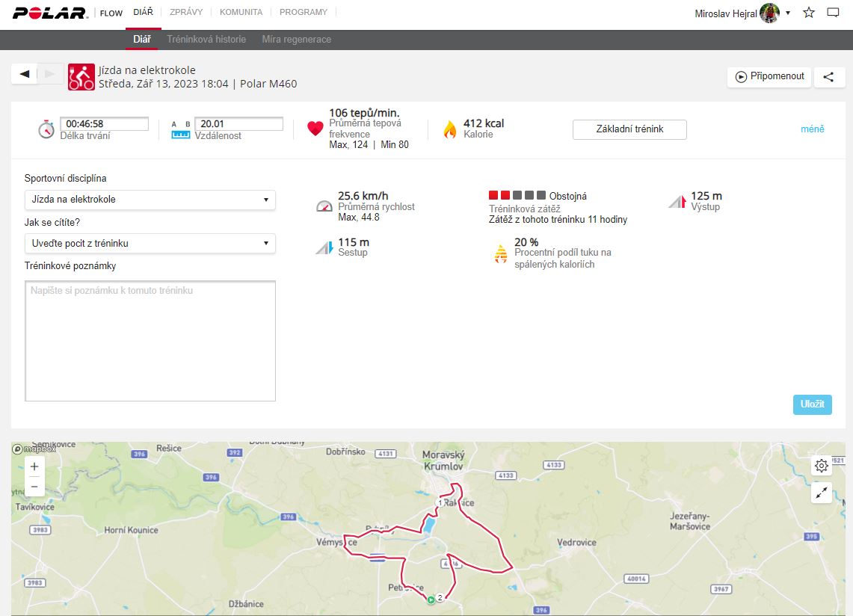Image resolution: width=853 pixels, height=616 pixels.
Task: Click the green route start marker
Action: (x=431, y=600)
